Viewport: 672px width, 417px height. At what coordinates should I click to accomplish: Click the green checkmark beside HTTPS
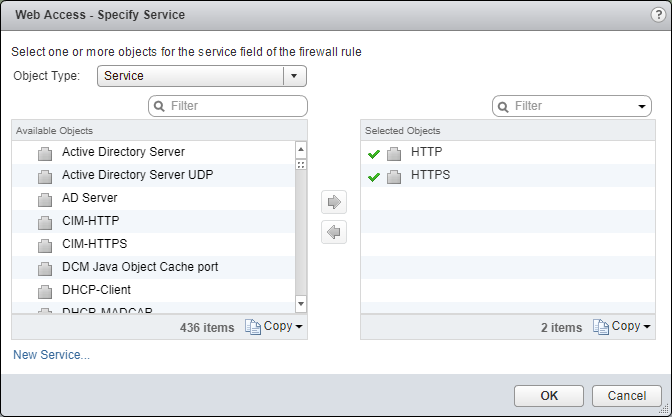pyautogui.click(x=374, y=176)
